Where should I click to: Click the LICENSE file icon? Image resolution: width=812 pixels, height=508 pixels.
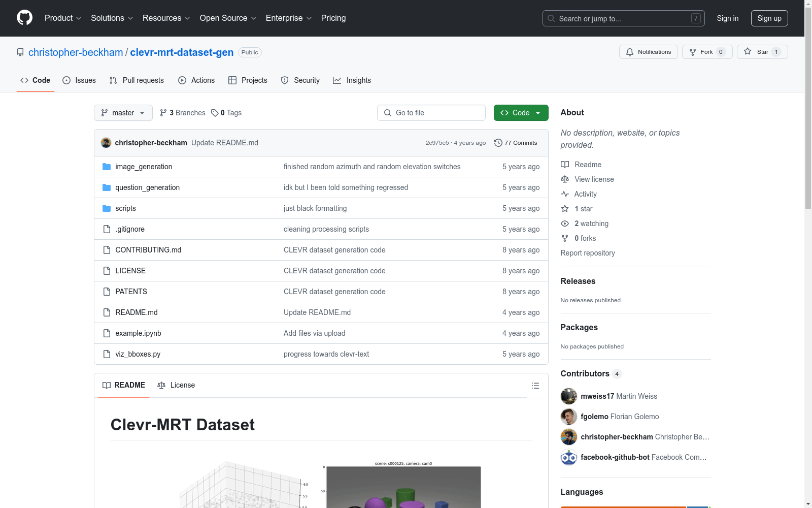[107, 271]
